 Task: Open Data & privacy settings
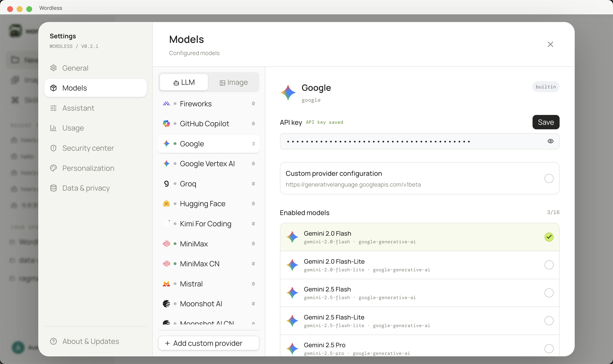click(95, 188)
